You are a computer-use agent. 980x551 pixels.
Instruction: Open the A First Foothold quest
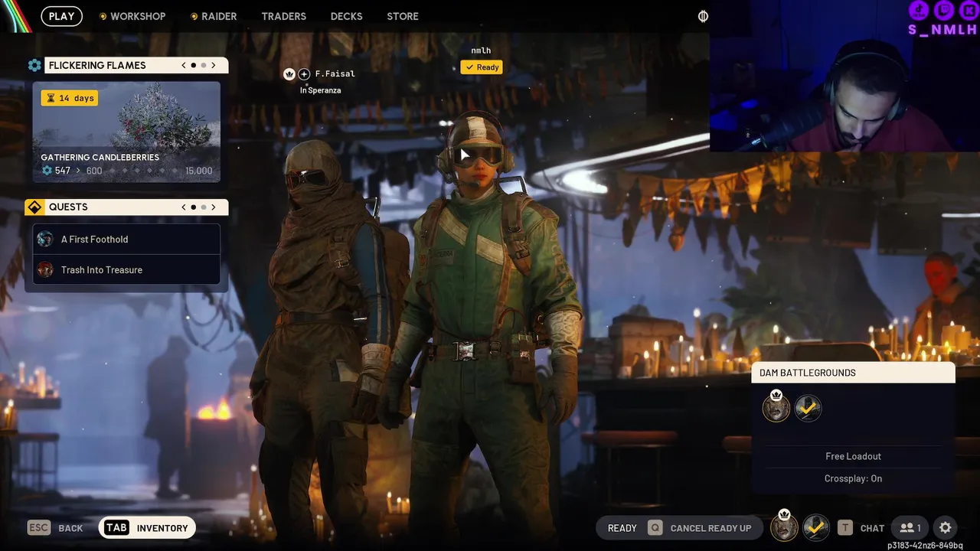pos(126,239)
